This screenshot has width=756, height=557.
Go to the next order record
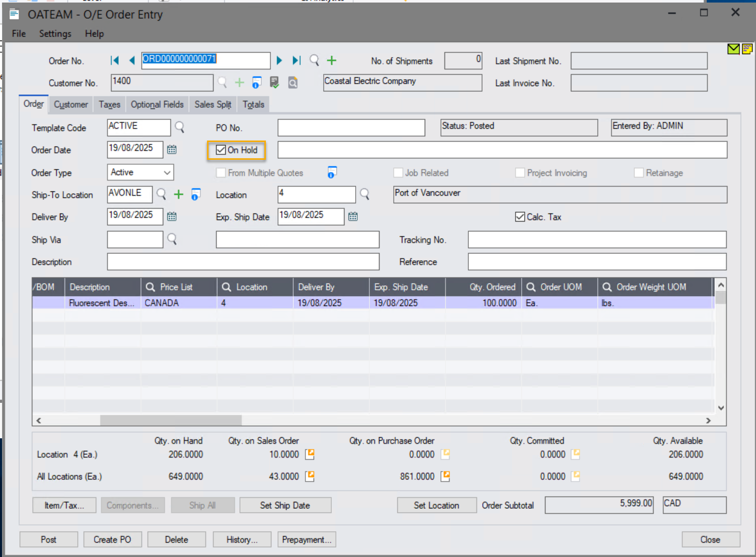pyautogui.click(x=279, y=61)
